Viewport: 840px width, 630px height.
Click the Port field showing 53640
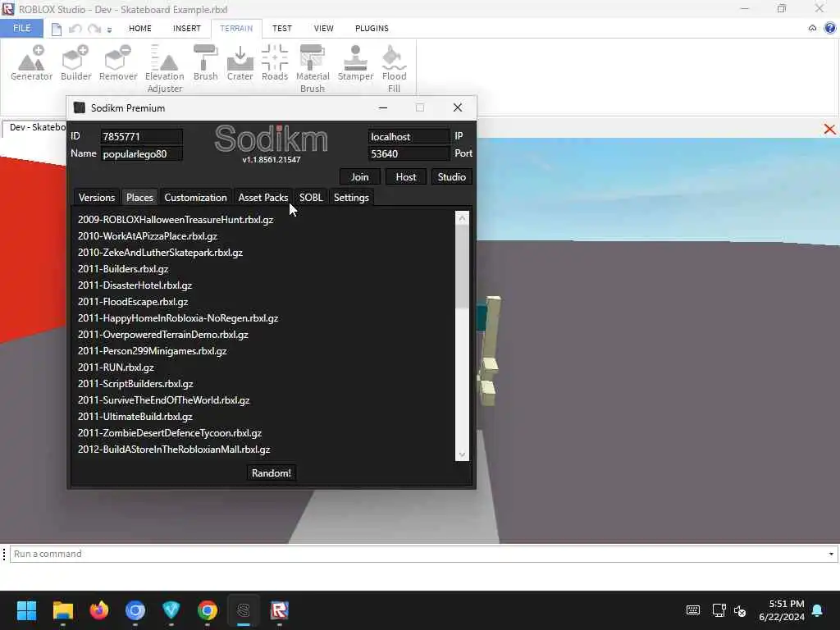(x=409, y=153)
